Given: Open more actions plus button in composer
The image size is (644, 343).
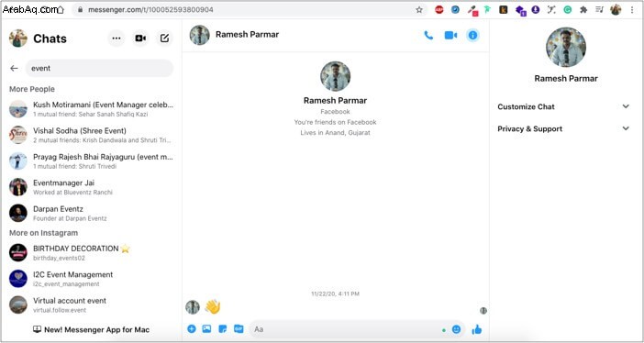Looking at the screenshot, I should pyautogui.click(x=192, y=329).
